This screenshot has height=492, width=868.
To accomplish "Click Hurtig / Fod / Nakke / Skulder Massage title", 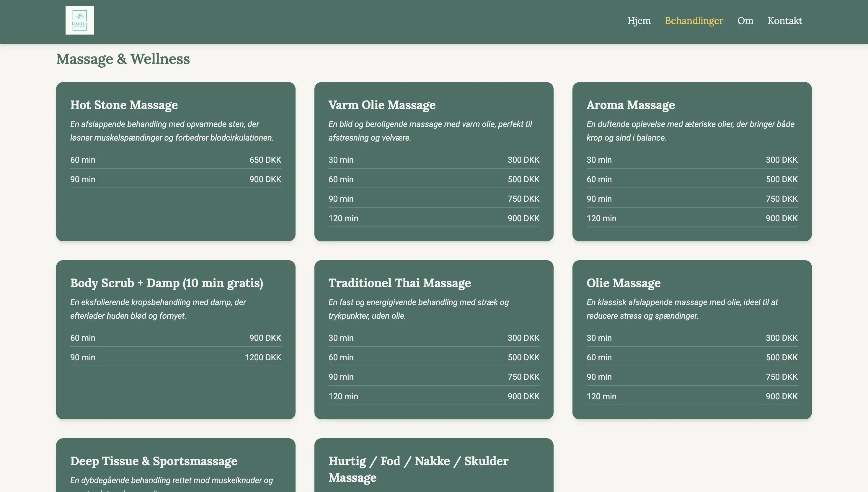I will [x=418, y=469].
